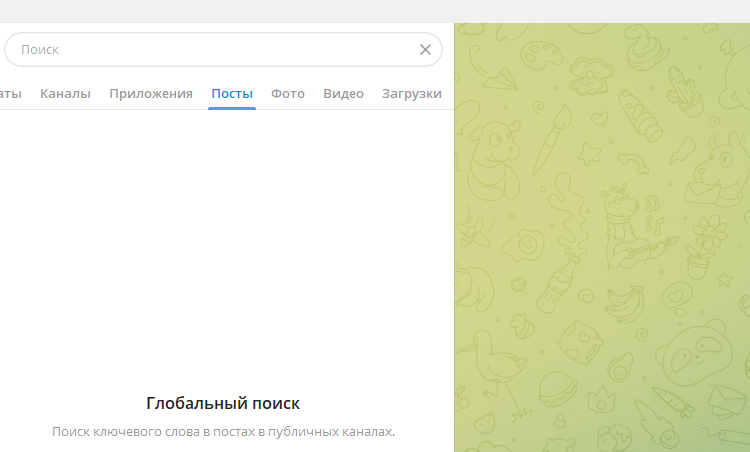Click the Глобальный поиск heading
Screen dimensions: 750x452
(223, 403)
